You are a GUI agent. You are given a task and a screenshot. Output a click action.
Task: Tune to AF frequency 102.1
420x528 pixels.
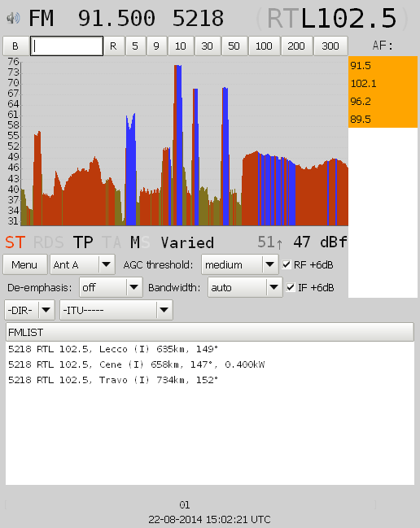pyautogui.click(x=383, y=83)
